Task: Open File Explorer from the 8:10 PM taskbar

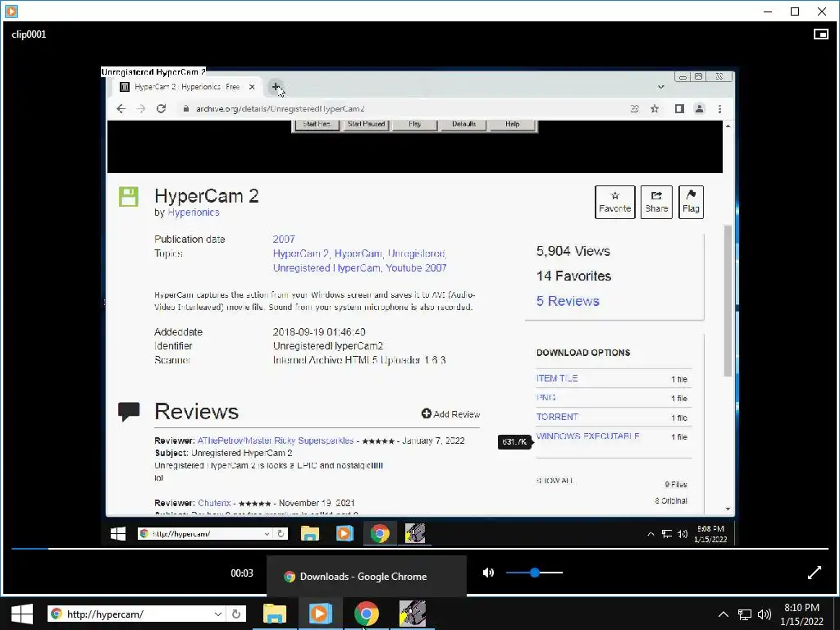Action: (x=274, y=614)
